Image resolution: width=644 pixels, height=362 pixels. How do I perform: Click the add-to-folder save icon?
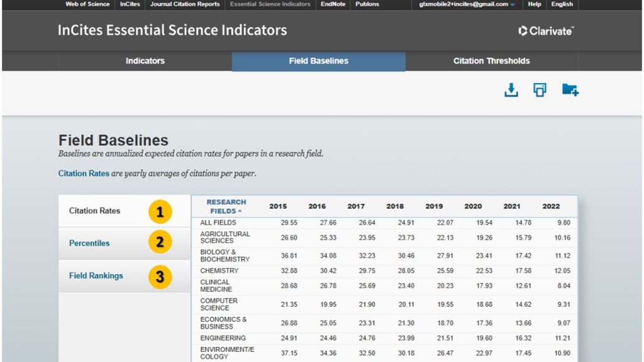tap(570, 89)
